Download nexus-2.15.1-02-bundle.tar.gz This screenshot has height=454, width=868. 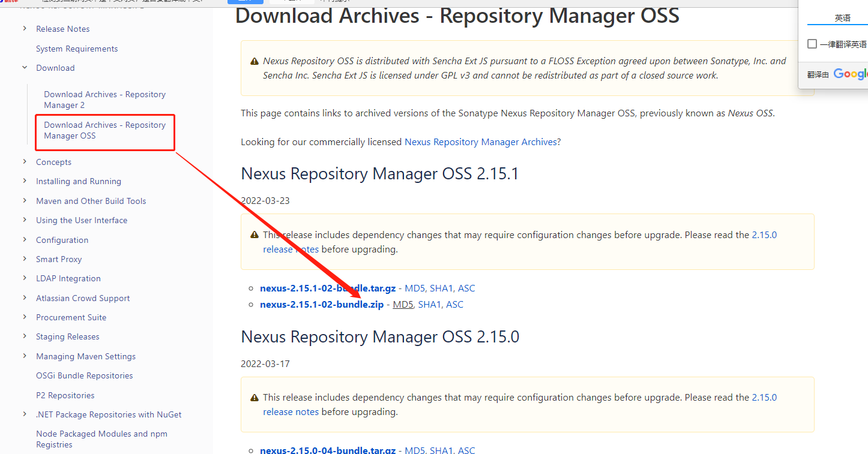(x=328, y=288)
